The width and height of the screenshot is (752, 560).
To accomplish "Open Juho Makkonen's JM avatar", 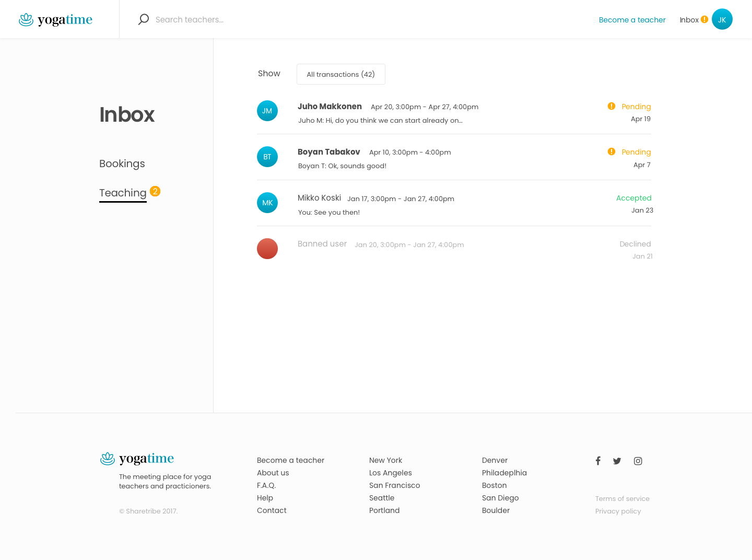I will click(x=267, y=111).
